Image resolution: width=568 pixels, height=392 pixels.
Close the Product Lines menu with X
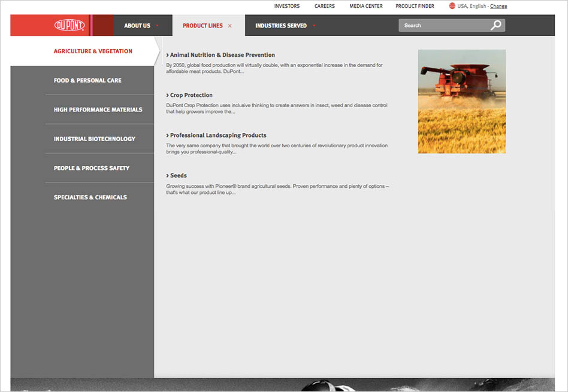pos(230,26)
